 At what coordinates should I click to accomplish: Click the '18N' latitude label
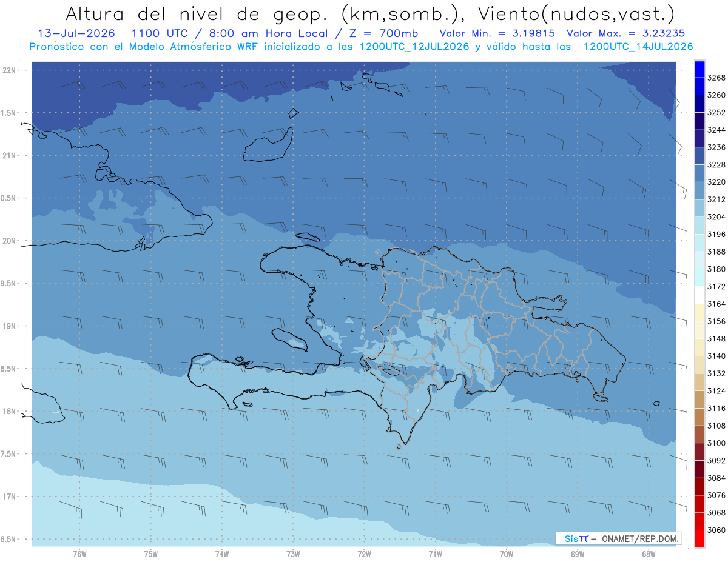(10, 411)
